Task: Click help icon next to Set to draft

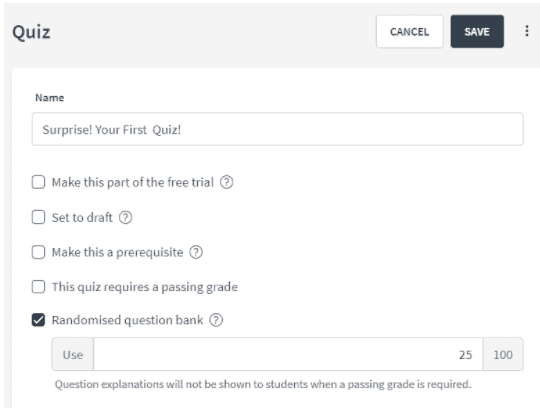Action: click(125, 217)
